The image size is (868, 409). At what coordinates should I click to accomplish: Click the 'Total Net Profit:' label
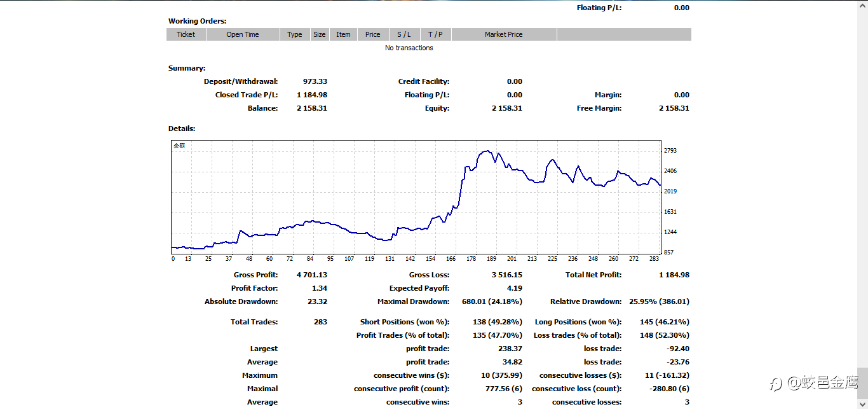593,275
